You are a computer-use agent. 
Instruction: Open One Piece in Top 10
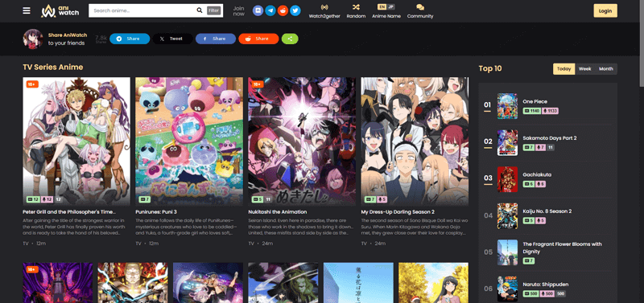pos(535,101)
